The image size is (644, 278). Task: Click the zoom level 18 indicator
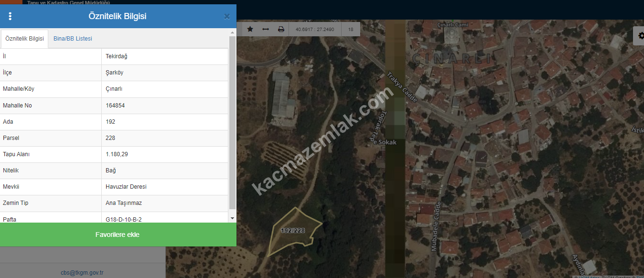pyautogui.click(x=351, y=30)
